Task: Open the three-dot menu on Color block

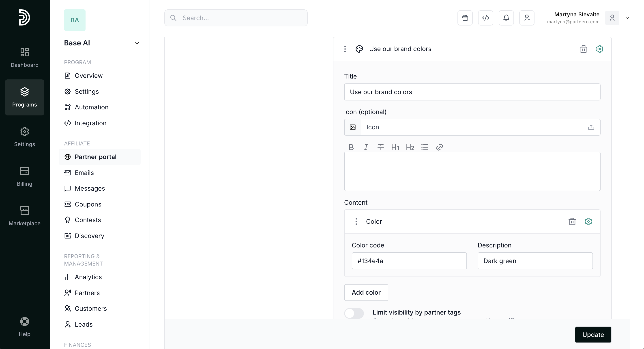Action: click(x=356, y=221)
